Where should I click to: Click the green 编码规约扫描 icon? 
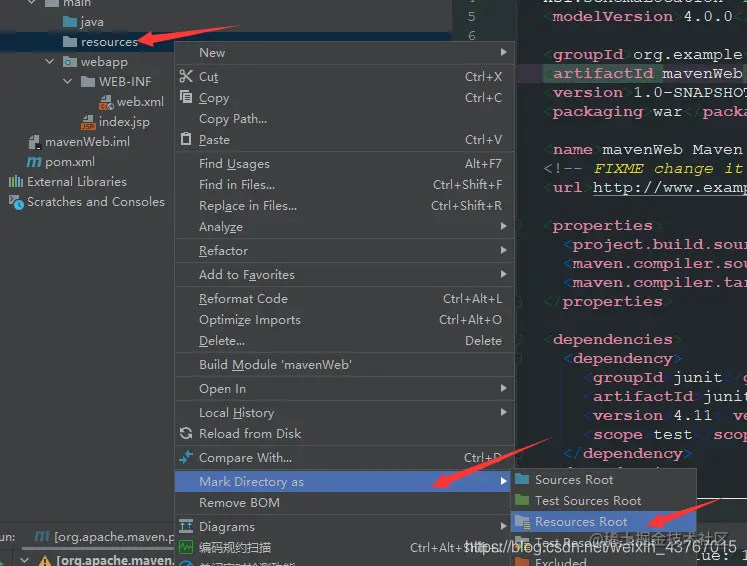tap(186, 547)
